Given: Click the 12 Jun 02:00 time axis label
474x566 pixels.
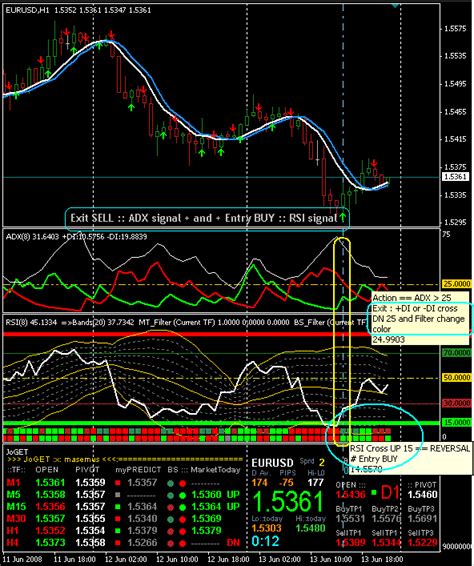Looking at the screenshot, I should tap(126, 559).
